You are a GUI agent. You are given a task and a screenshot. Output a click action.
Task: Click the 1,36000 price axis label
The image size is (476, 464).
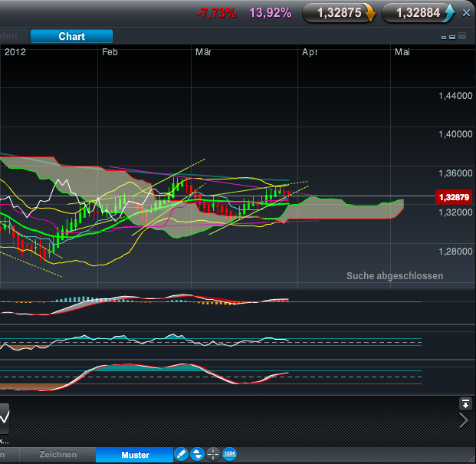pyautogui.click(x=455, y=173)
